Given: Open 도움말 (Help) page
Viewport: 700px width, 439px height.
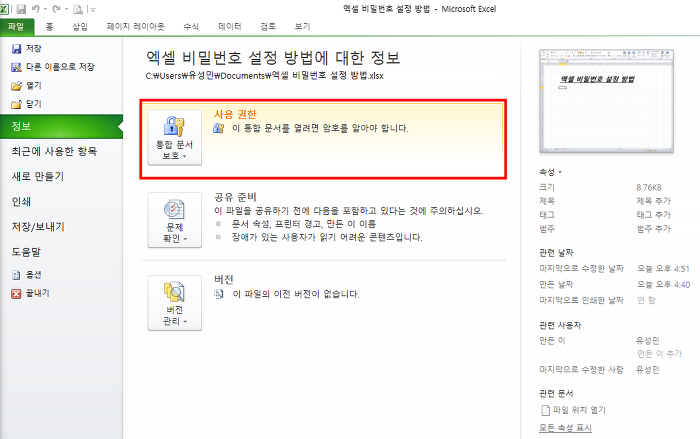Looking at the screenshot, I should 26,252.
